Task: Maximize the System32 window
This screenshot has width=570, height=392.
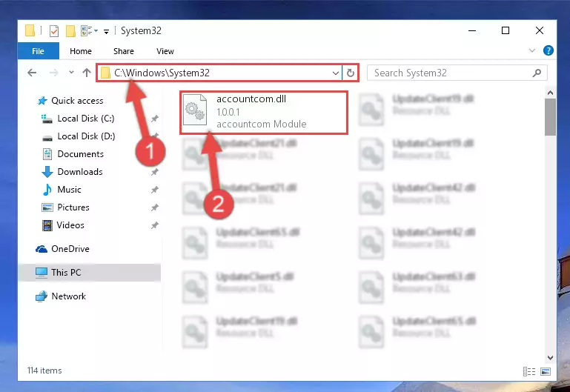Action: (506, 30)
